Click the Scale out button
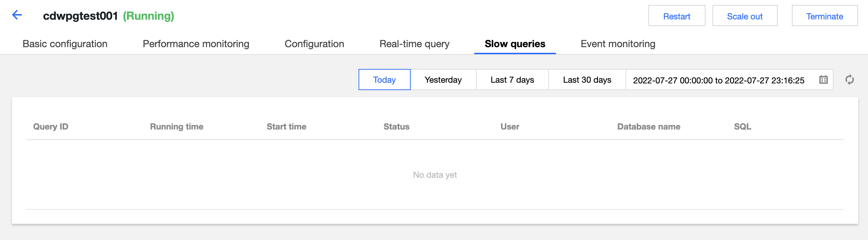 pos(745,16)
